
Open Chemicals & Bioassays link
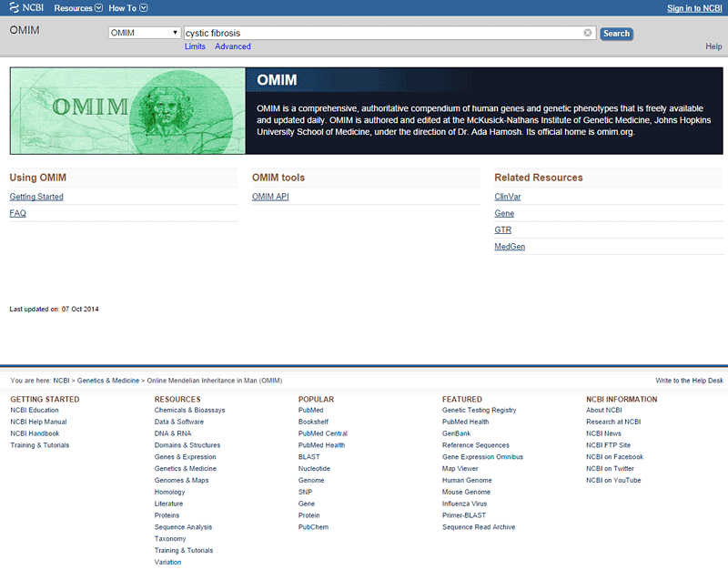point(189,410)
